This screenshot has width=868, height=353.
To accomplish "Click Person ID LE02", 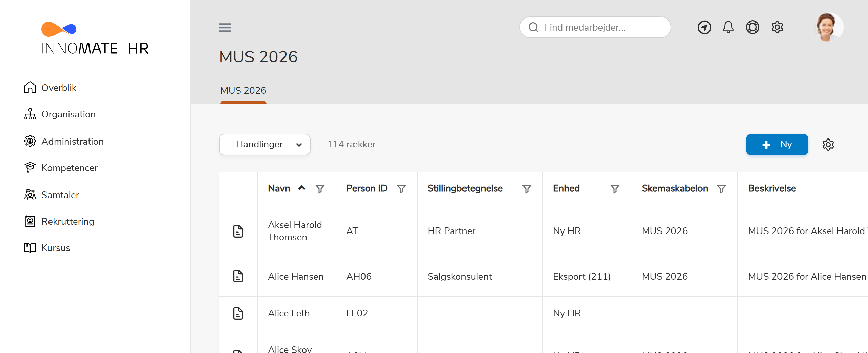I will 357,313.
